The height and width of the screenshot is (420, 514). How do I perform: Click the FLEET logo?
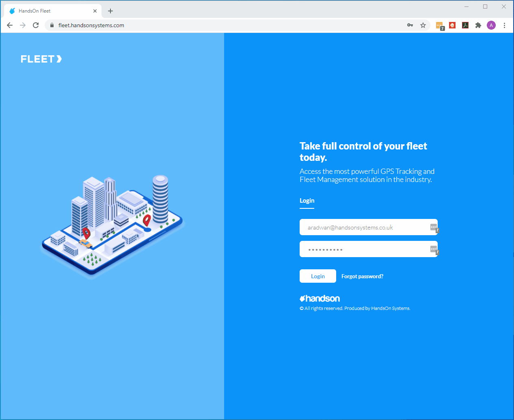[41, 59]
